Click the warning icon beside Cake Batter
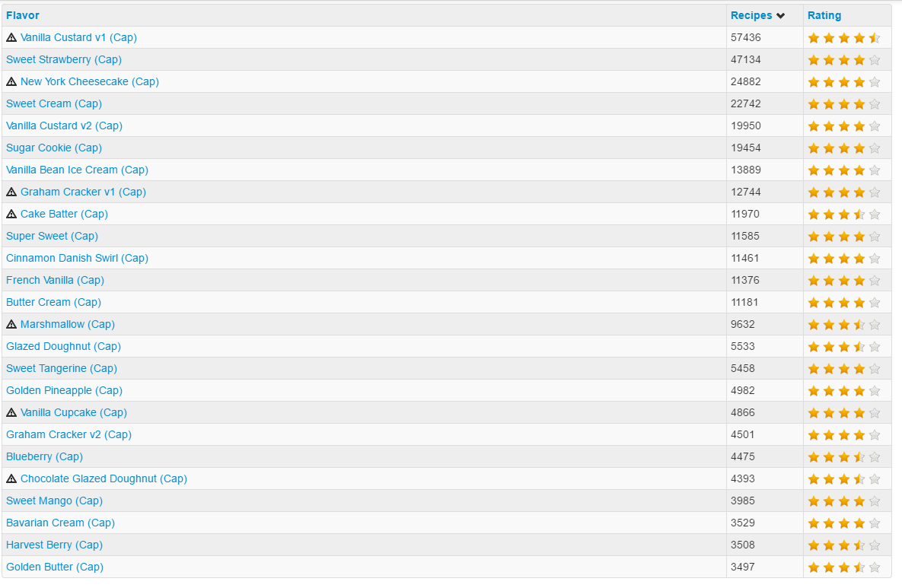This screenshot has width=902, height=588. coord(11,215)
